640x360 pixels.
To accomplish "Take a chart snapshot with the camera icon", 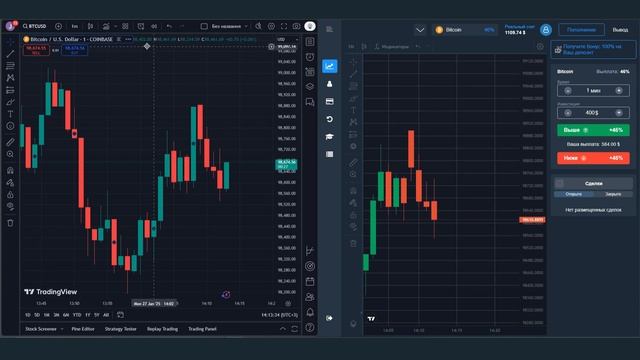I will click(296, 26).
